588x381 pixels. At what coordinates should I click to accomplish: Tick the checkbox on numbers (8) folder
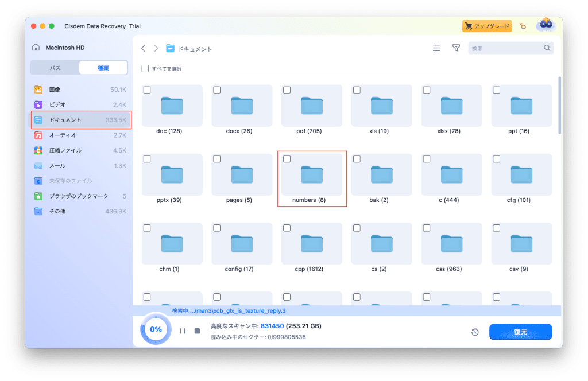point(287,159)
